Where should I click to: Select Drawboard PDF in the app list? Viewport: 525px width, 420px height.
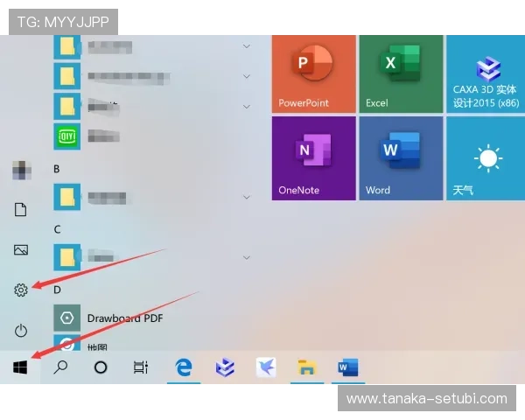[x=125, y=318]
